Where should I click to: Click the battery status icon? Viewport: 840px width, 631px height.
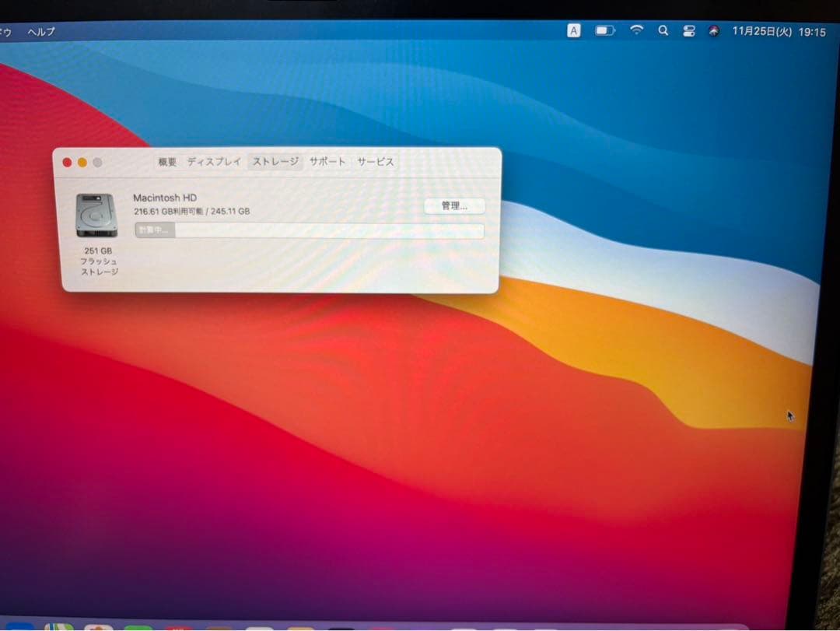(x=605, y=31)
